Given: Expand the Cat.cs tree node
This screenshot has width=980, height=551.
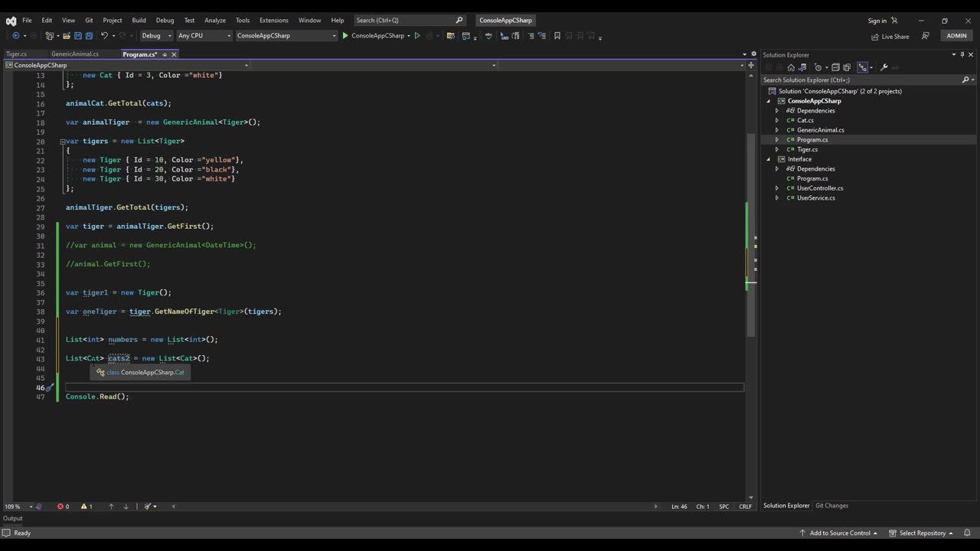Looking at the screenshot, I should [x=777, y=120].
